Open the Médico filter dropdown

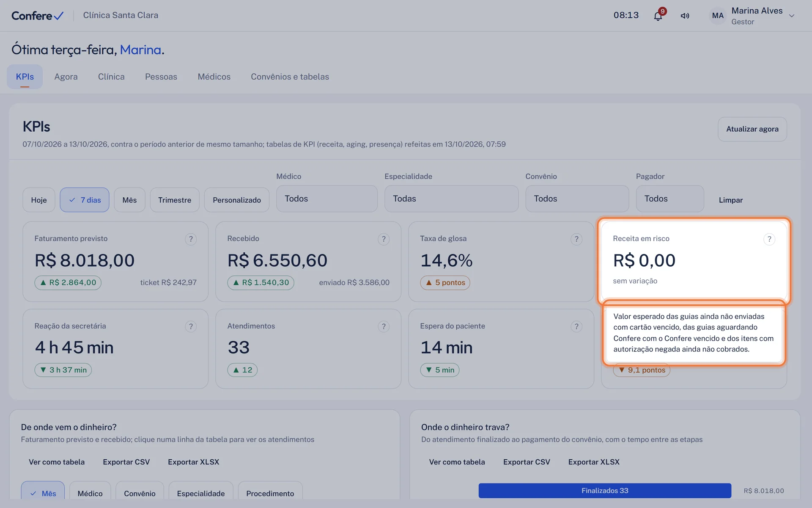pyautogui.click(x=327, y=199)
